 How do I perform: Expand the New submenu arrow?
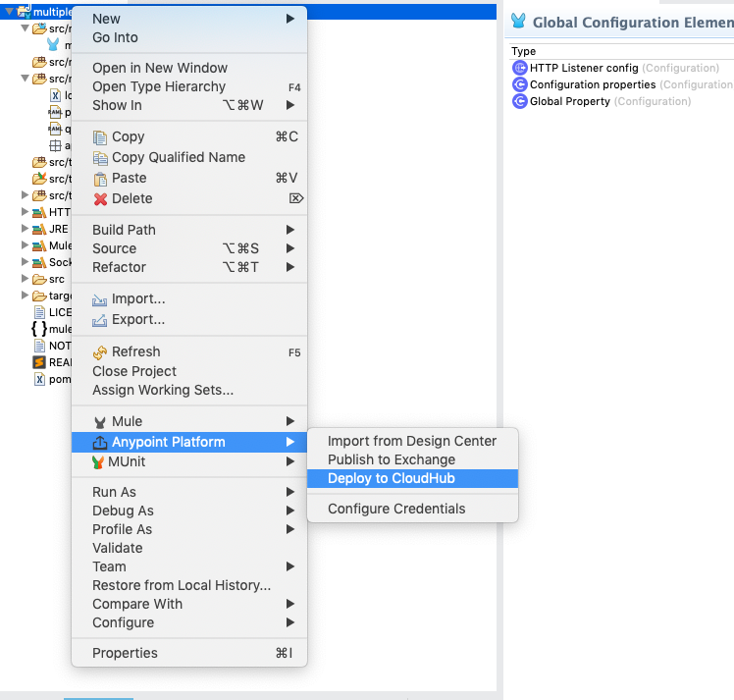pos(290,19)
